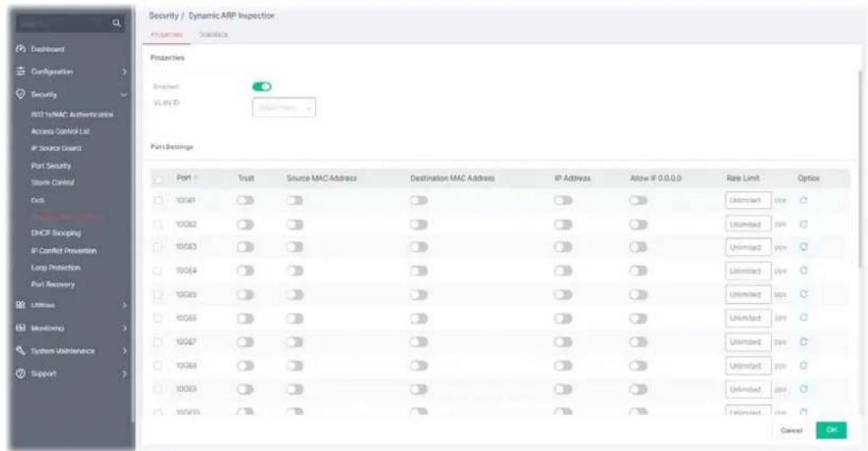Reset options for port 10GE8
The width and height of the screenshot is (868, 451).
(804, 366)
